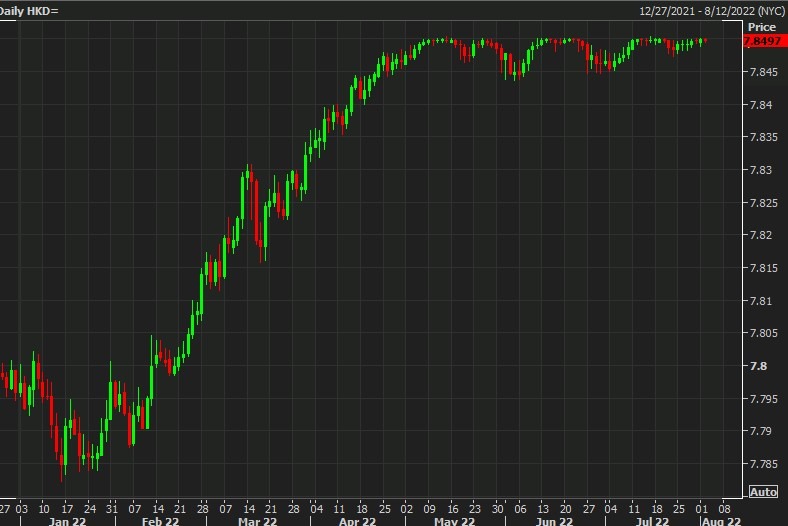Screen dimensions: 788x526
Task: Click the 7.795 price axis label
Action: coord(763,399)
